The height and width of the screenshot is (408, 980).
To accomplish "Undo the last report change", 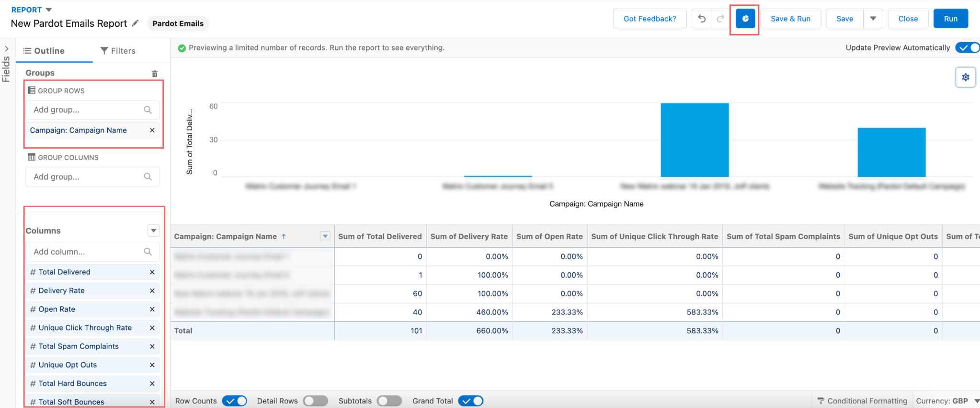I will [702, 19].
